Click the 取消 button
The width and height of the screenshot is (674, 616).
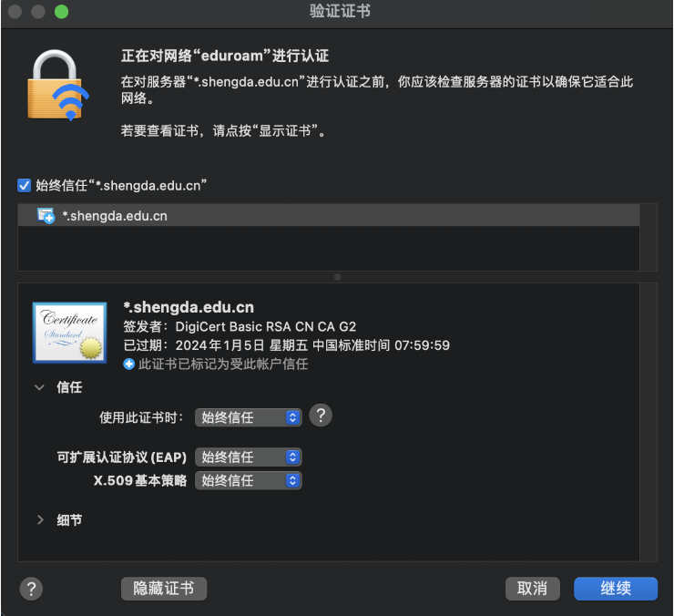pos(533,589)
